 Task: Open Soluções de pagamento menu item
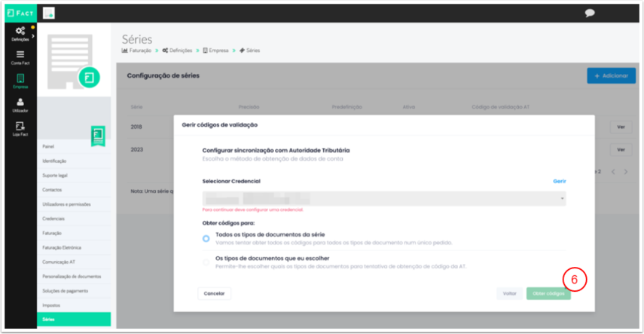point(65,291)
